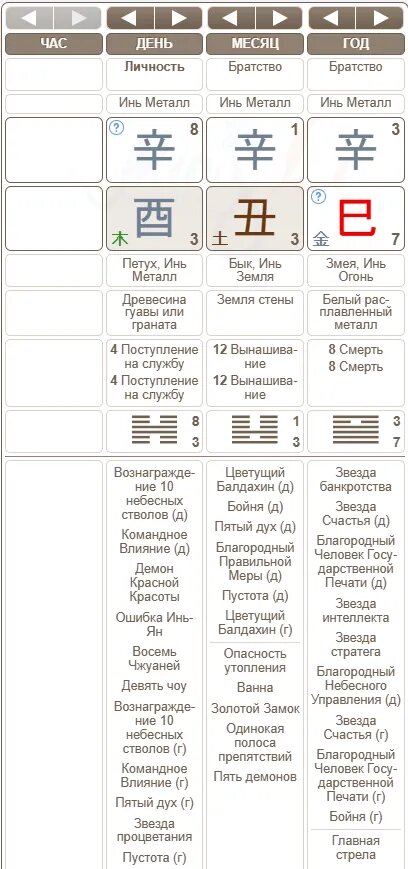This screenshot has width=408, height=869.
Task: Click Земля стены text
Action: pyautogui.click(x=255, y=300)
